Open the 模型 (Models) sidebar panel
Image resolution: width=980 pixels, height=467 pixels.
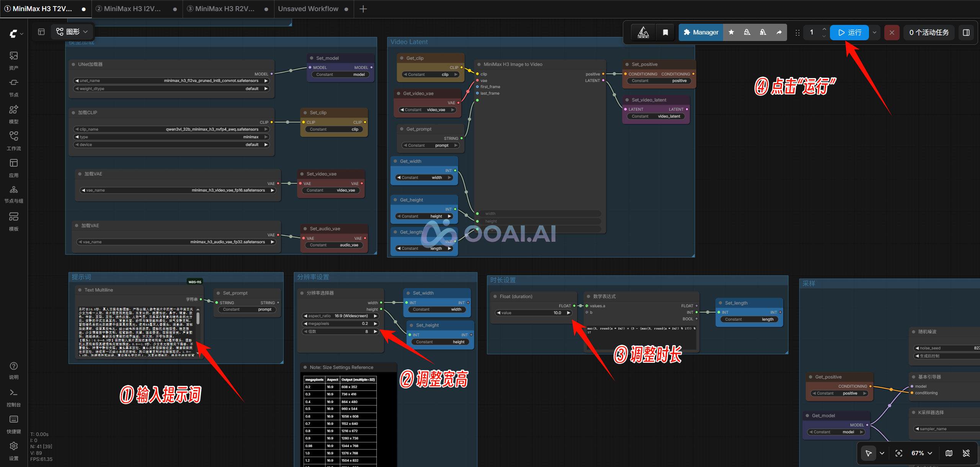point(14,115)
